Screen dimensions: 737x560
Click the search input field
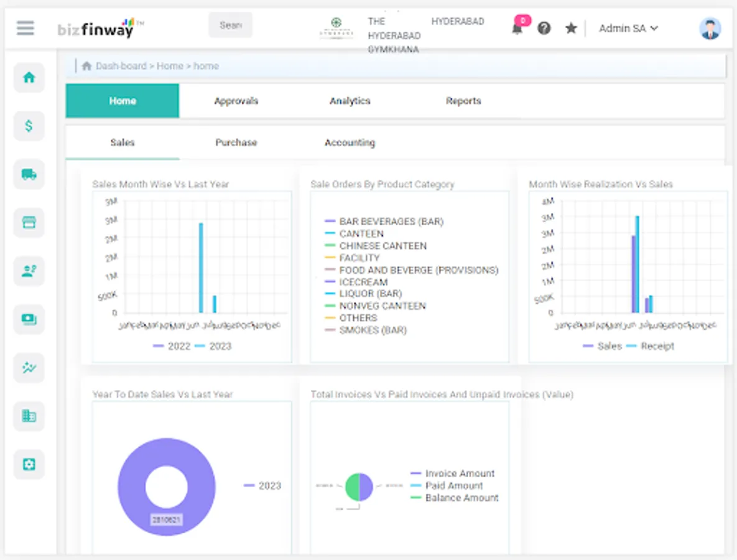pyautogui.click(x=230, y=25)
